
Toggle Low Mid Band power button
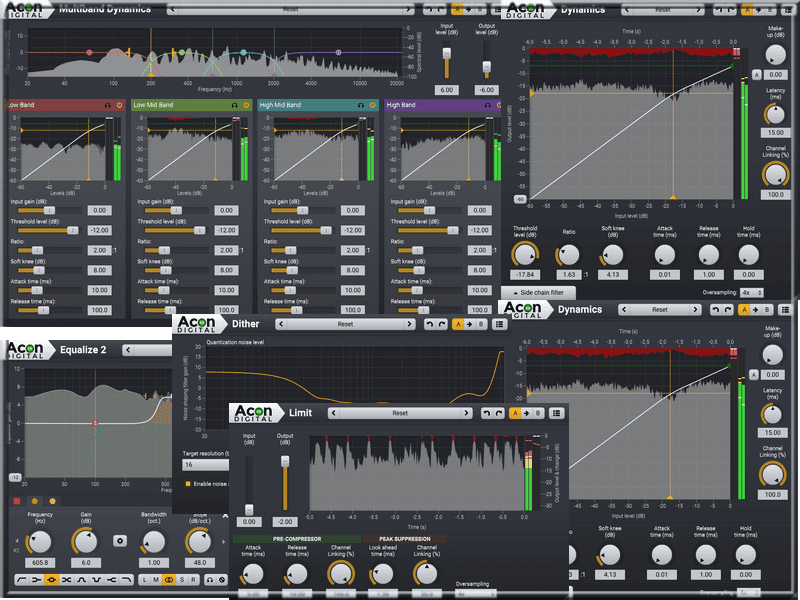coord(246,105)
